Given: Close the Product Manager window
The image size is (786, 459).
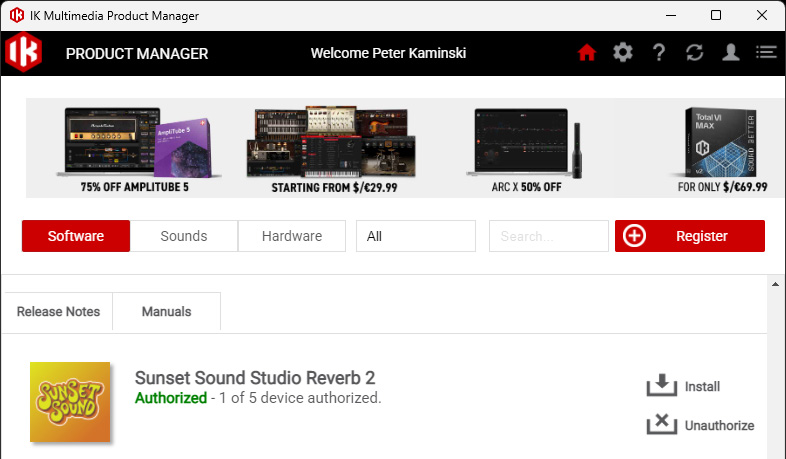Looking at the screenshot, I should (x=761, y=15).
